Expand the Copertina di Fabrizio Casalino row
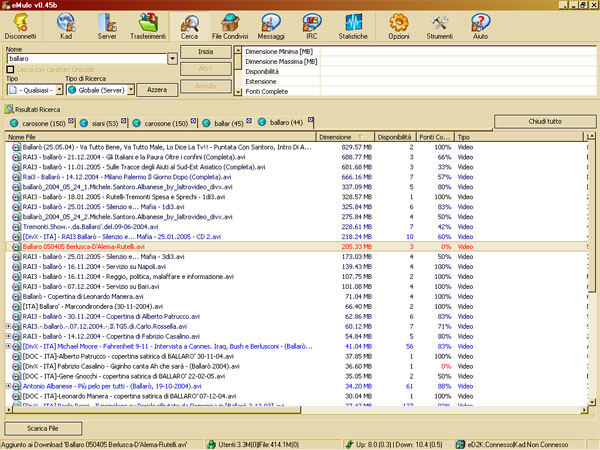 8,336
